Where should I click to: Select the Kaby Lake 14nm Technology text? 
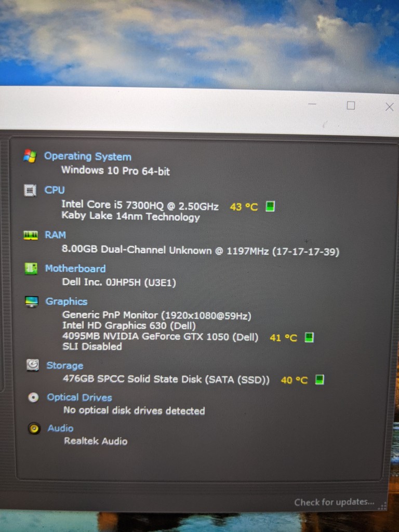click(130, 217)
